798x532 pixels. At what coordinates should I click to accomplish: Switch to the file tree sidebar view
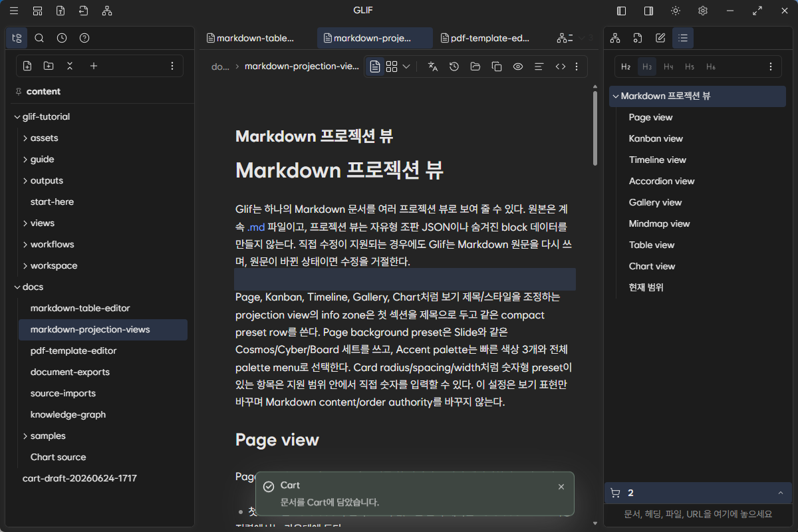point(17,38)
